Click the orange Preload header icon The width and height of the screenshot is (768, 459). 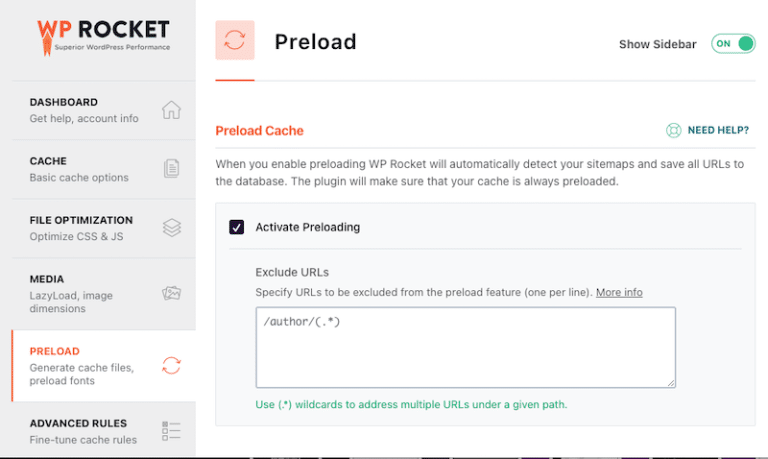235,41
